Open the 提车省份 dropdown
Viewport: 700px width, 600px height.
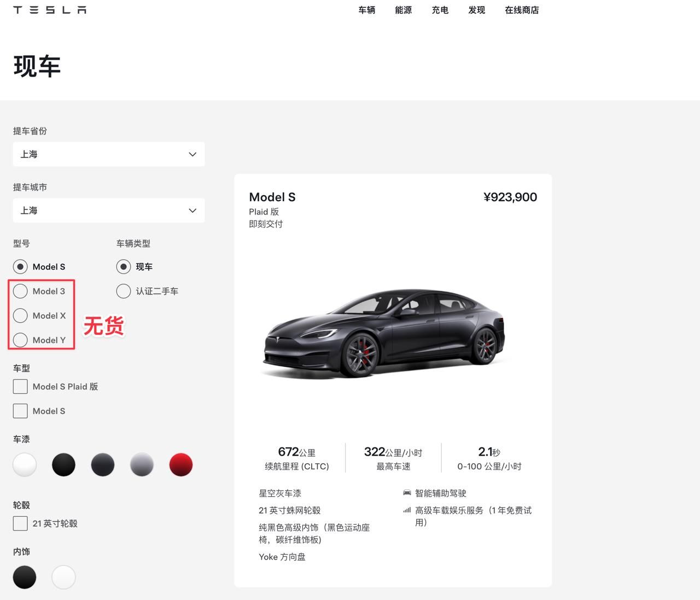coord(109,154)
